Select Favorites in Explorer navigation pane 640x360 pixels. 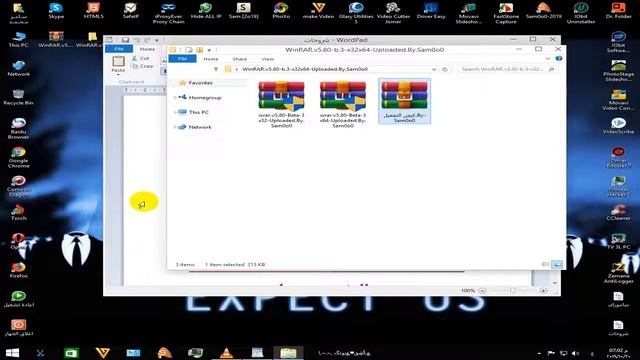[x=200, y=83]
